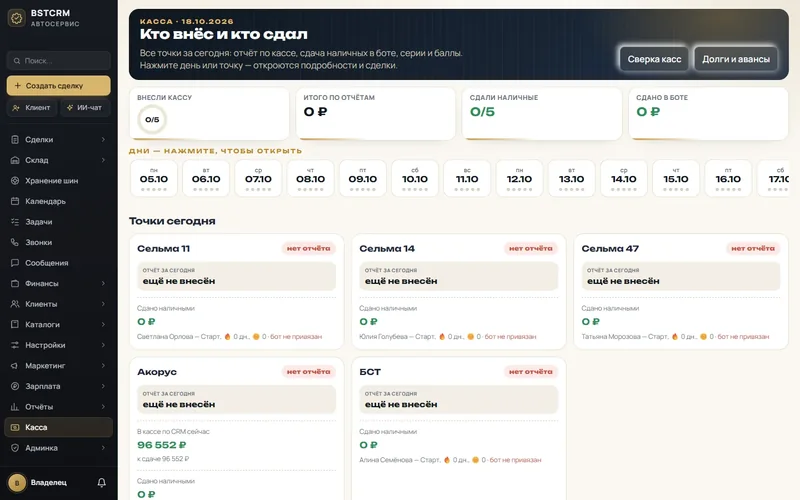Click the sparkle icon on ИИ-чат button
This screenshot has height=500, width=800.
tap(70, 108)
